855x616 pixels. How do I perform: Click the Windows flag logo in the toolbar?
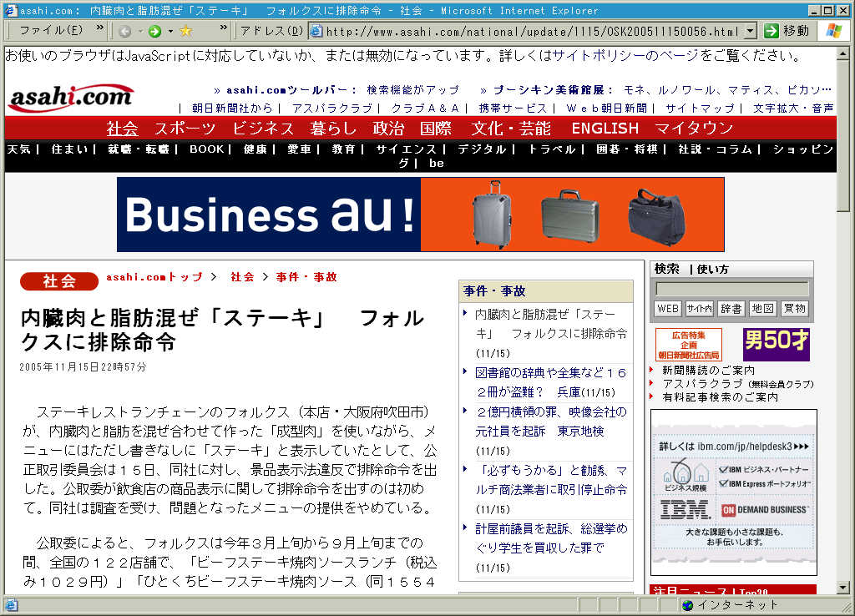click(x=834, y=31)
